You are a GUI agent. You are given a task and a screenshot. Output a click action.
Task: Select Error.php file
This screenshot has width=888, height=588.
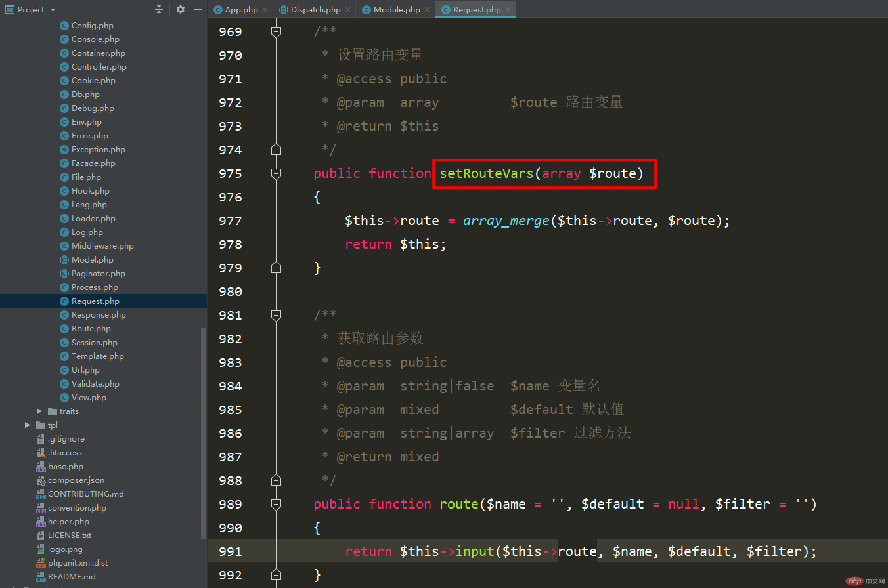89,135
